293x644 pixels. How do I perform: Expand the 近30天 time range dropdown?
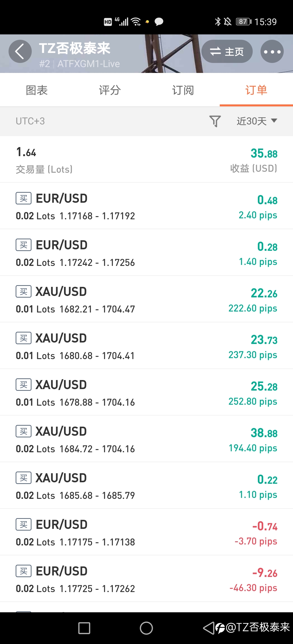tap(257, 121)
